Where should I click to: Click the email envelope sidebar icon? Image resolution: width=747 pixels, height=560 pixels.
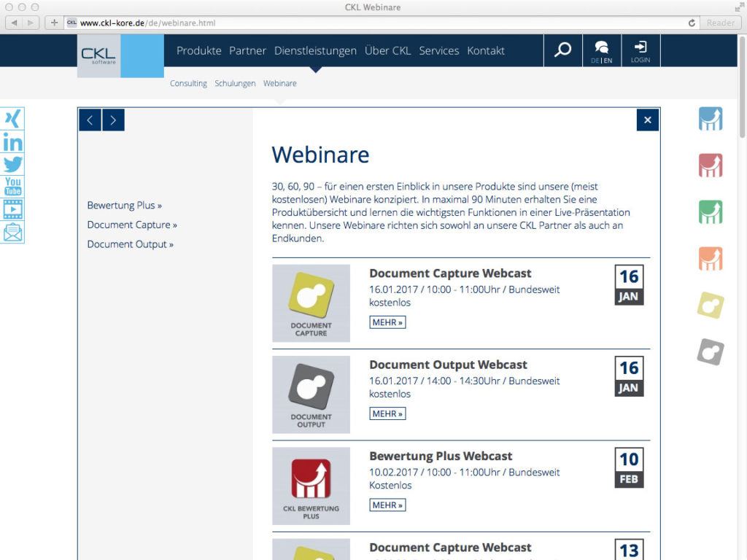12,233
